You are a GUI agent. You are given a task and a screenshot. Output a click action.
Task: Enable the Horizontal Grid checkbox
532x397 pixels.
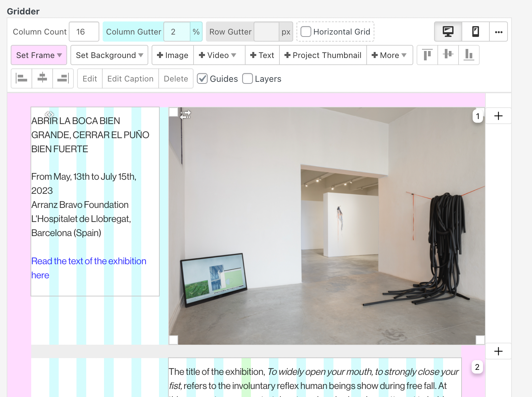point(306,32)
